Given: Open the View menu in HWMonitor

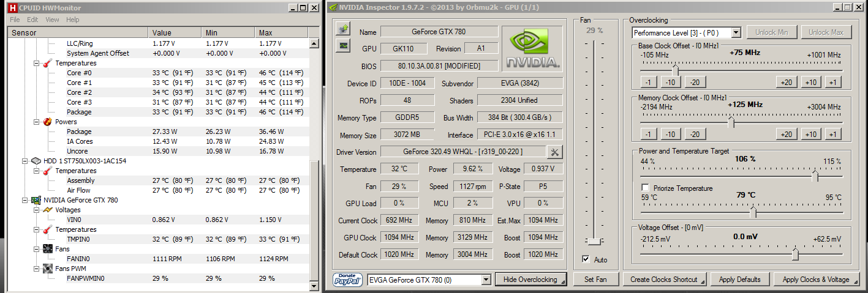Looking at the screenshot, I should [x=52, y=20].
